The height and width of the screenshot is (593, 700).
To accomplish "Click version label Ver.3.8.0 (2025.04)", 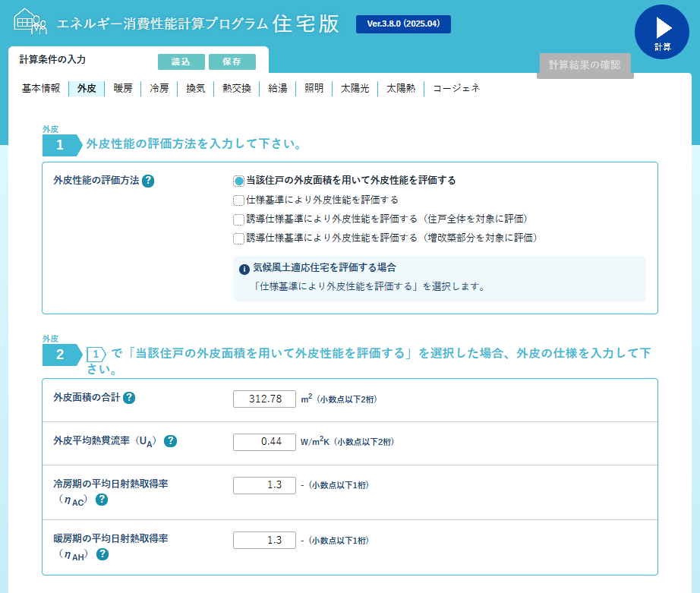I will [x=403, y=24].
